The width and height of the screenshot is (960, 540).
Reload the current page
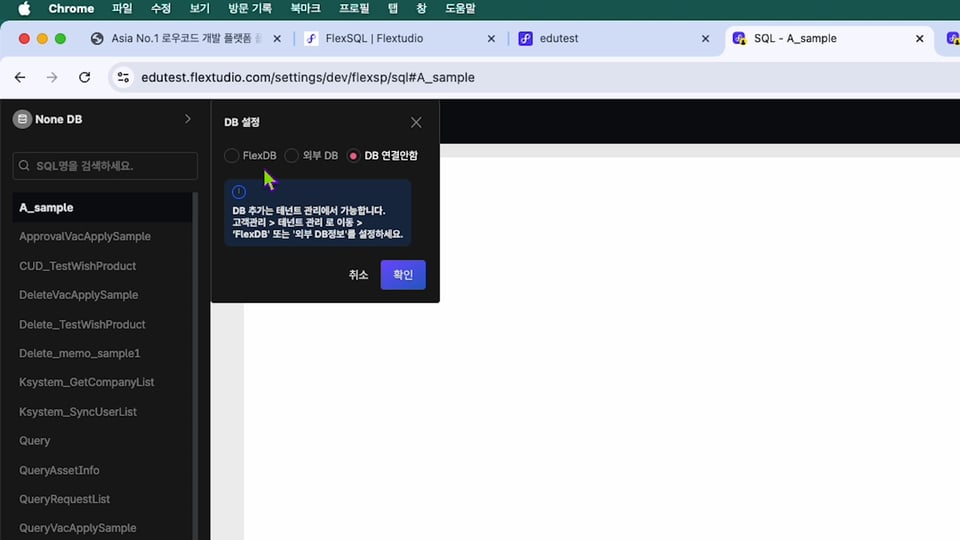click(84, 77)
